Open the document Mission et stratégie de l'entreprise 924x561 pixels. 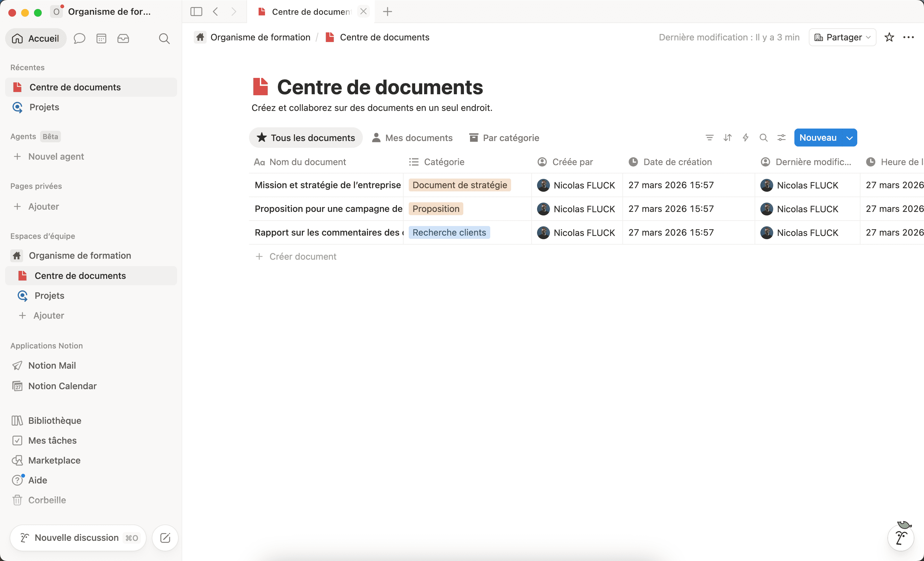[x=327, y=185]
